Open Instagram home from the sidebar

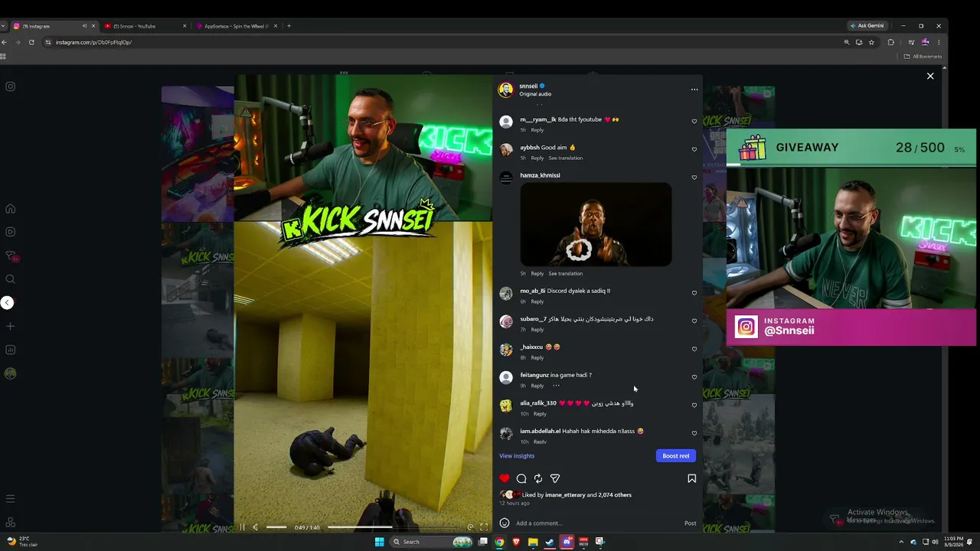11,209
